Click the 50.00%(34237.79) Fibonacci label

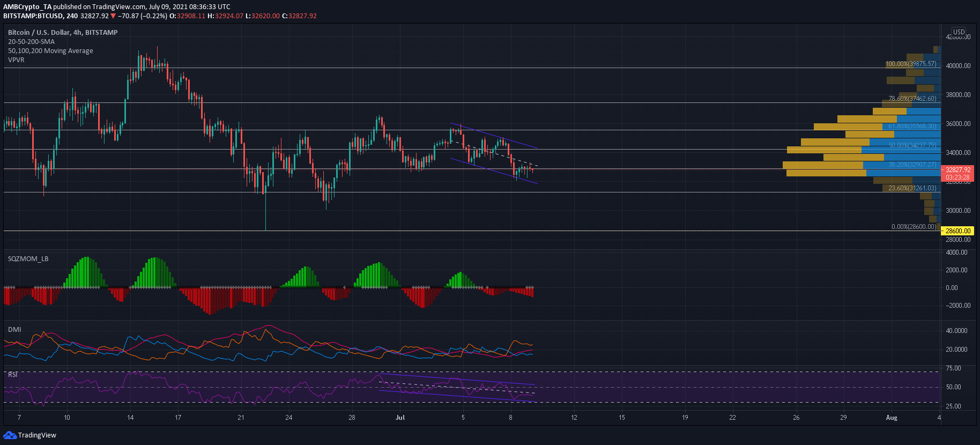pyautogui.click(x=912, y=145)
